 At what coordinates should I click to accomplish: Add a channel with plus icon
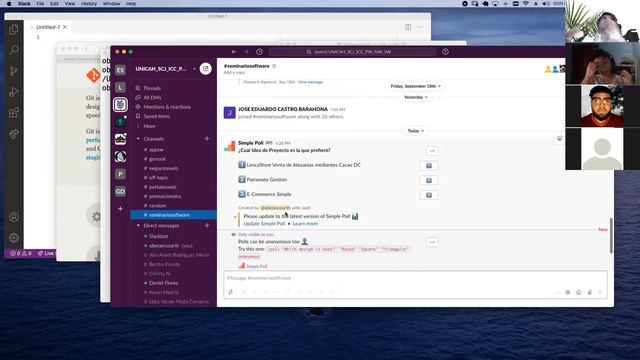click(x=207, y=139)
